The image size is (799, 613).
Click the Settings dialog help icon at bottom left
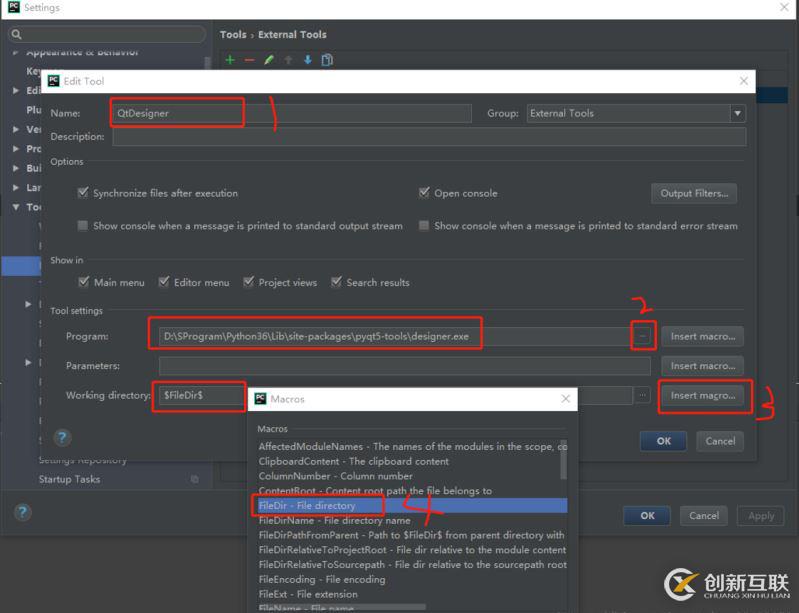(22, 512)
